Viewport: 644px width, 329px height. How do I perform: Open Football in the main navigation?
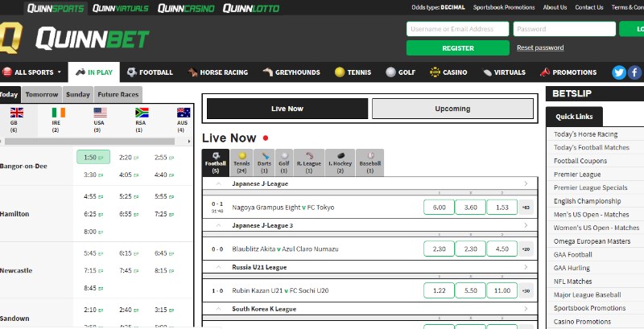(150, 72)
